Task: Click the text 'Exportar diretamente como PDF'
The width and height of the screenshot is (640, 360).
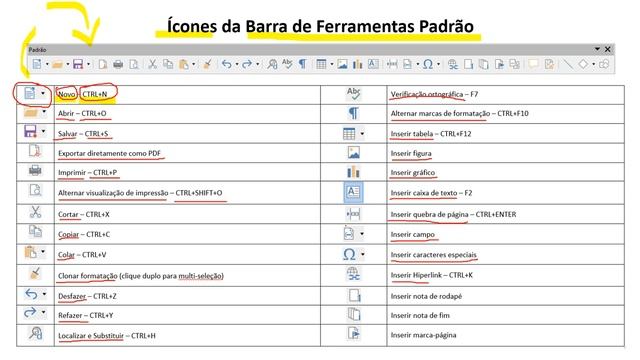Action: tap(109, 153)
